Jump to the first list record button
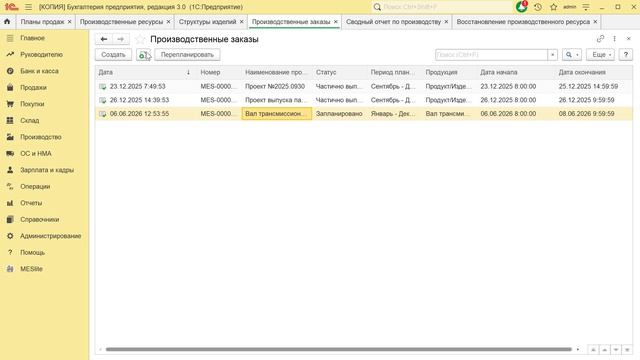Image resolution: width=640 pixels, height=360 pixels. [593, 350]
